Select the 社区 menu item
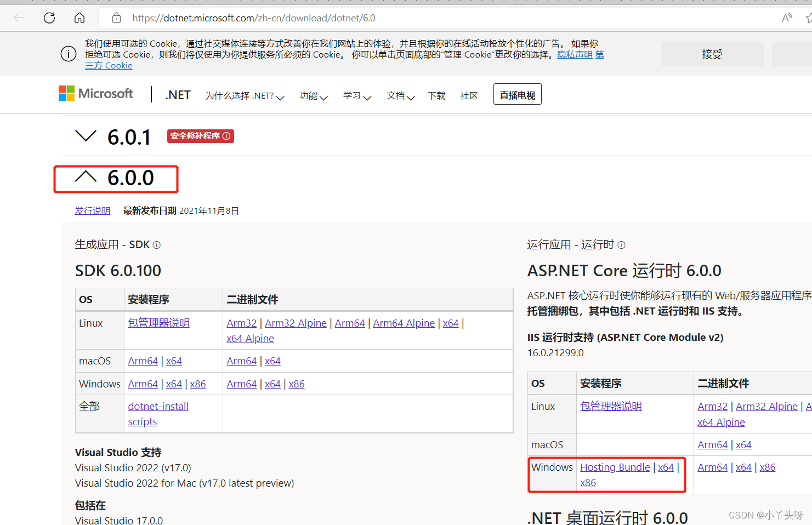812x525 pixels. [469, 95]
